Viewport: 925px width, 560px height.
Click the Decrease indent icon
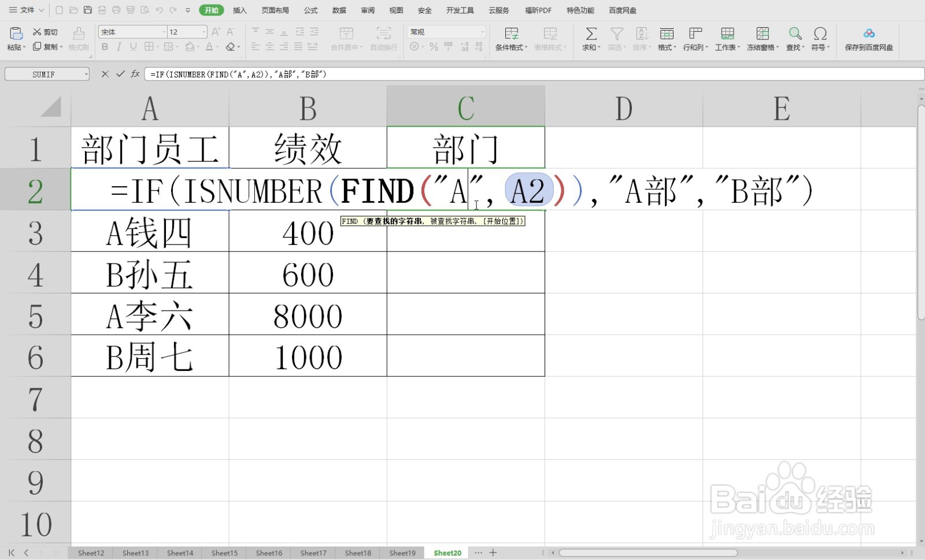click(x=299, y=32)
